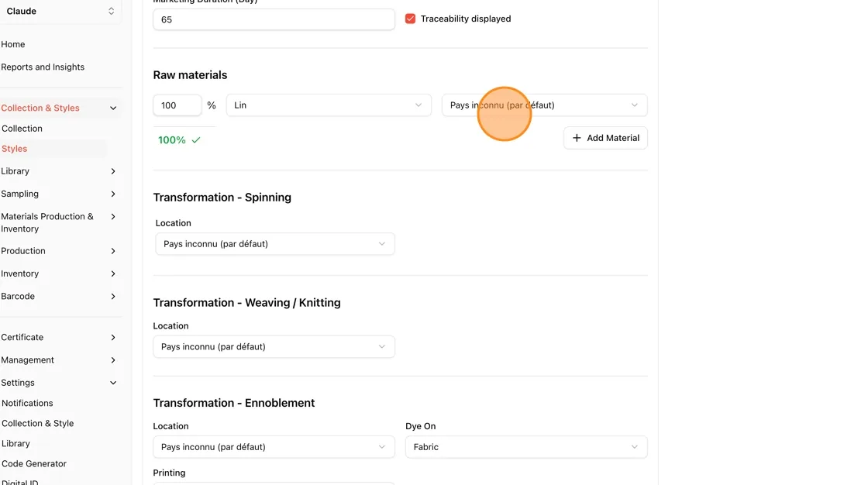Click the Raw materials heading
The image size is (868, 485).
tap(191, 75)
